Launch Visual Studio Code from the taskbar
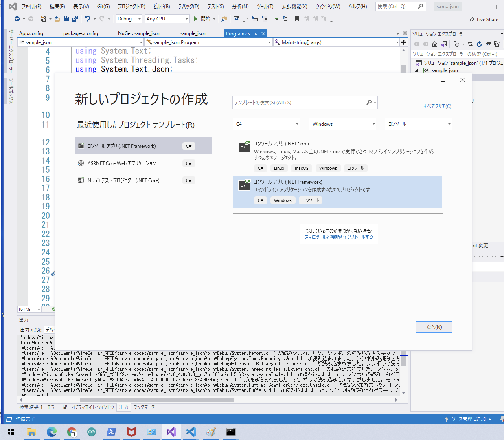Image resolution: width=504 pixels, height=440 pixels. (191, 432)
